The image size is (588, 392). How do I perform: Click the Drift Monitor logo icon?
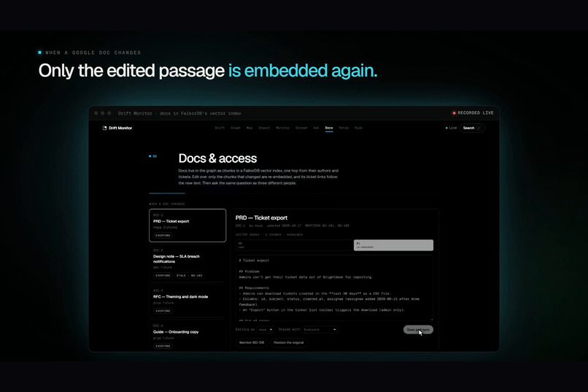click(104, 128)
